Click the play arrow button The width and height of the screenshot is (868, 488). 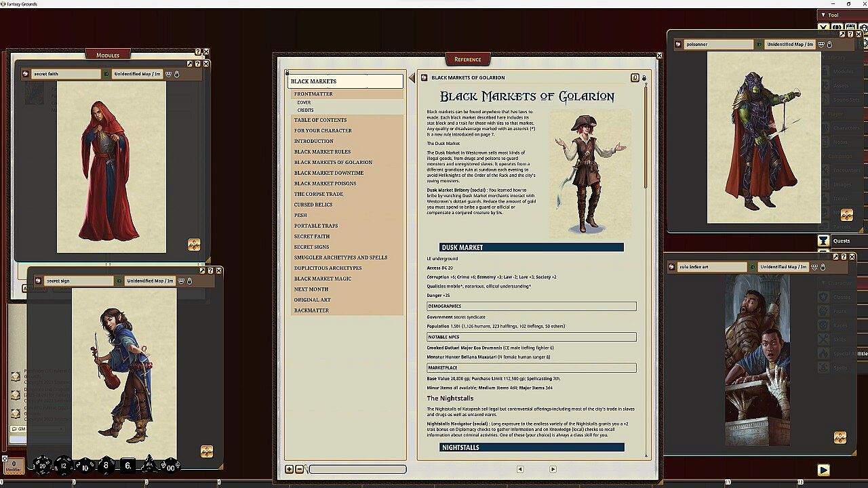(823, 470)
